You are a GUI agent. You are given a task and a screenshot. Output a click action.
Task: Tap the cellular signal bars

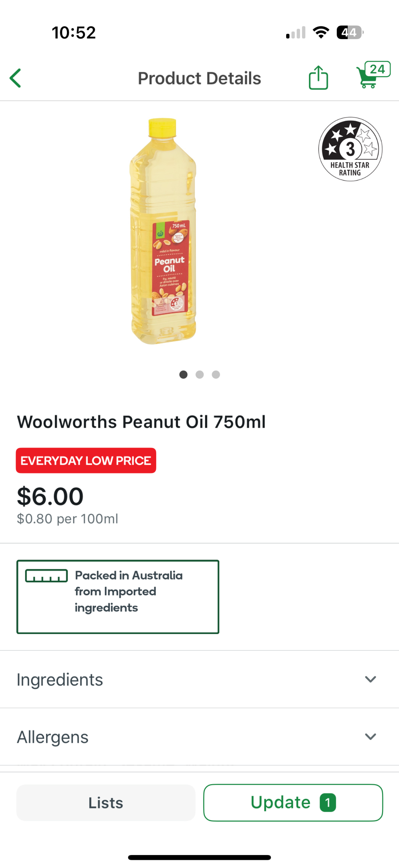pyautogui.click(x=296, y=33)
